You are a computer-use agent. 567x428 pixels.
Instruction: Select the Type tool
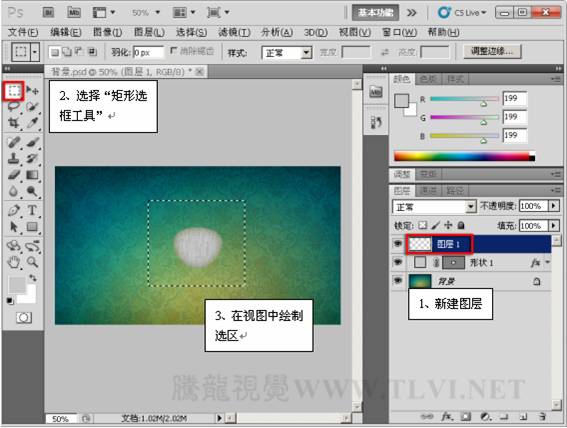tap(33, 210)
